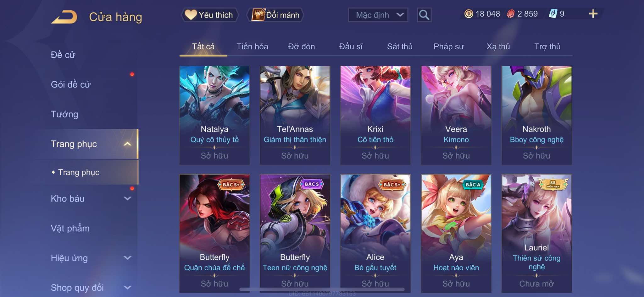This screenshot has height=297, width=644.
Task: Select the Tiến hóa tab
Action: tap(252, 46)
